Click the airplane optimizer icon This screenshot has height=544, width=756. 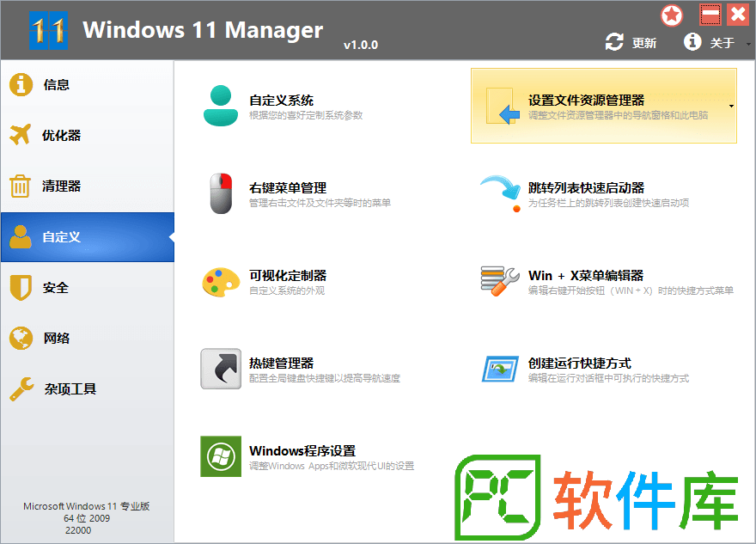coord(21,135)
